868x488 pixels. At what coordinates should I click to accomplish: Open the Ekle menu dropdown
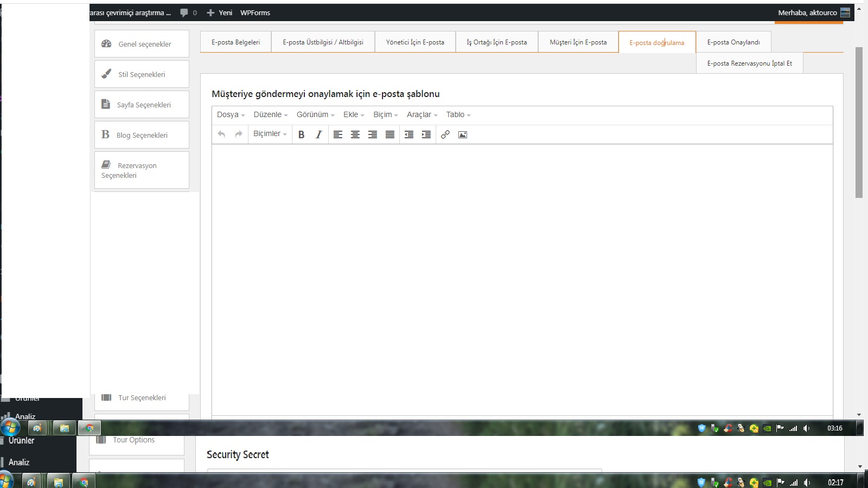[x=354, y=114]
